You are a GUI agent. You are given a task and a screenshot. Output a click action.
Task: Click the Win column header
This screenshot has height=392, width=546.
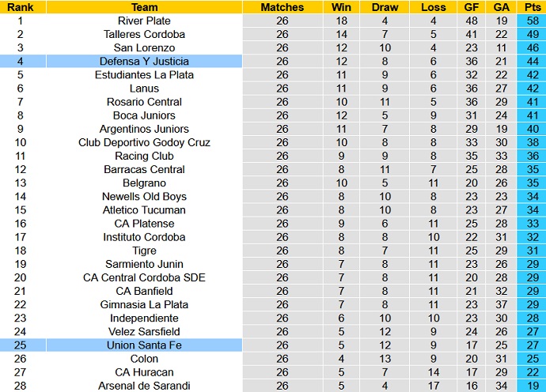click(341, 7)
